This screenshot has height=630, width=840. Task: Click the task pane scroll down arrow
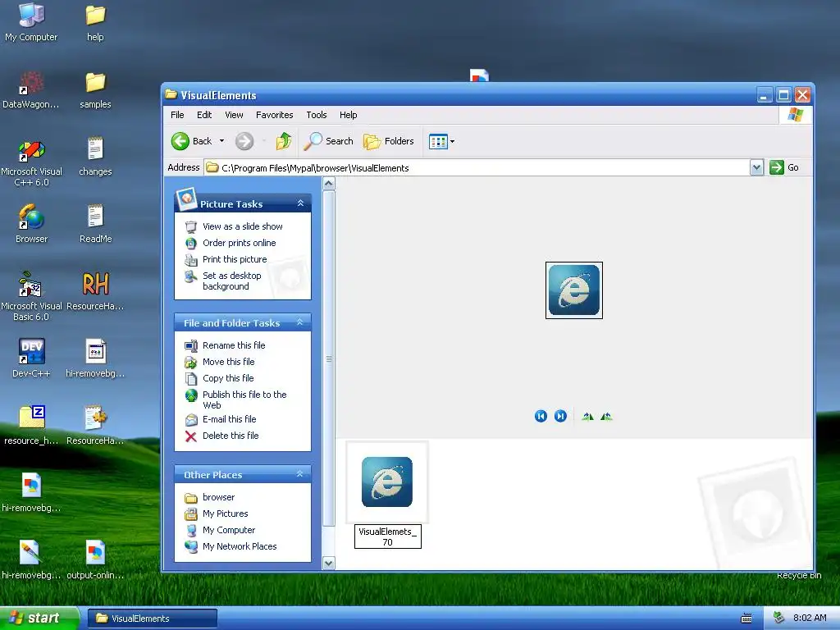click(329, 563)
